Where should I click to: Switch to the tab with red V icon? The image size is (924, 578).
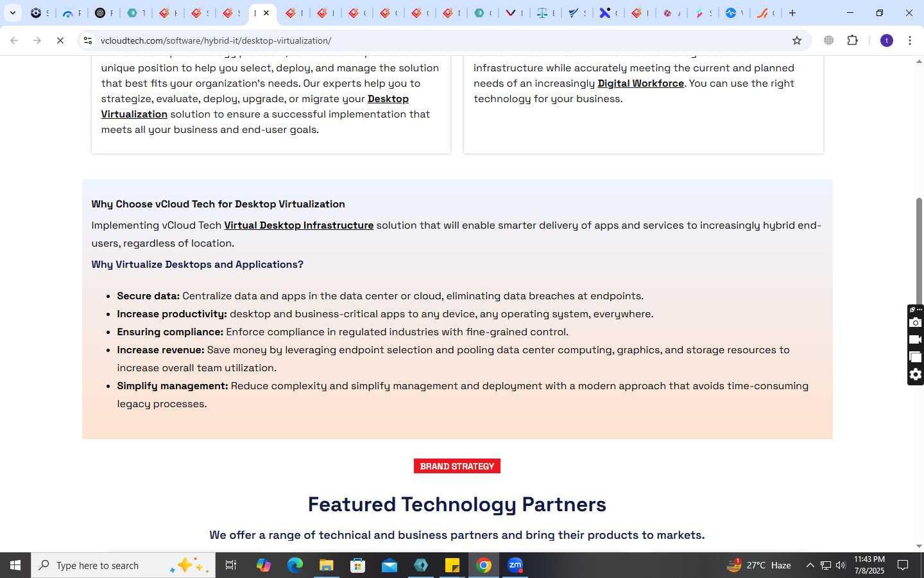[x=511, y=13]
